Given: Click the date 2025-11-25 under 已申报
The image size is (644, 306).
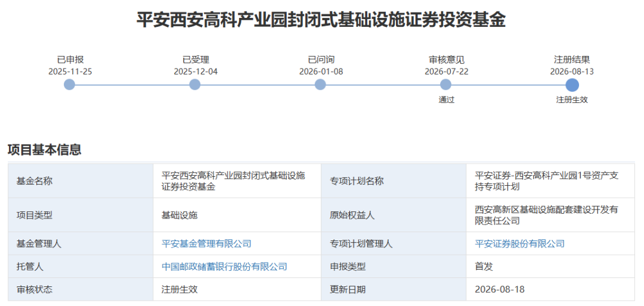Looking at the screenshot, I should [x=70, y=71].
